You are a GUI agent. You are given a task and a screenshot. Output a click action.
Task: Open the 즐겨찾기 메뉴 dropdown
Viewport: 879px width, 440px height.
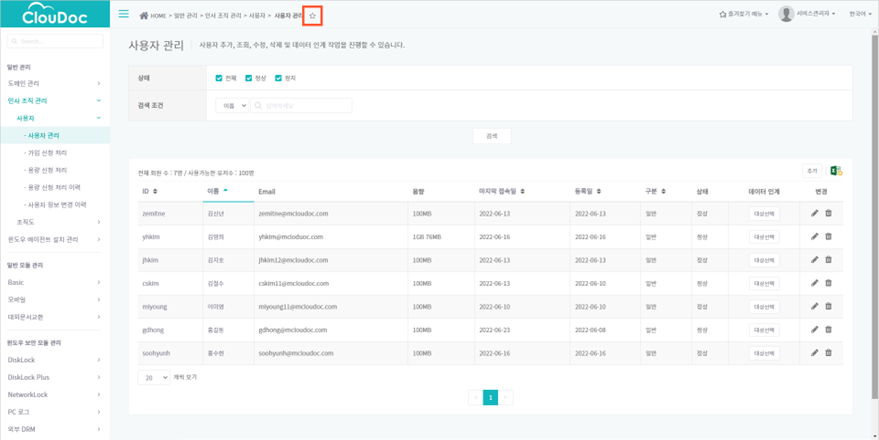(744, 14)
